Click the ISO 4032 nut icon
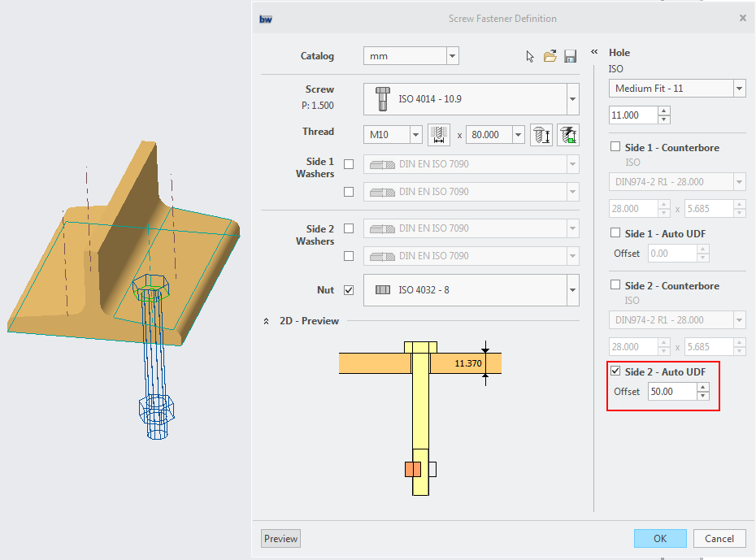This screenshot has width=756, height=560. pos(383,289)
